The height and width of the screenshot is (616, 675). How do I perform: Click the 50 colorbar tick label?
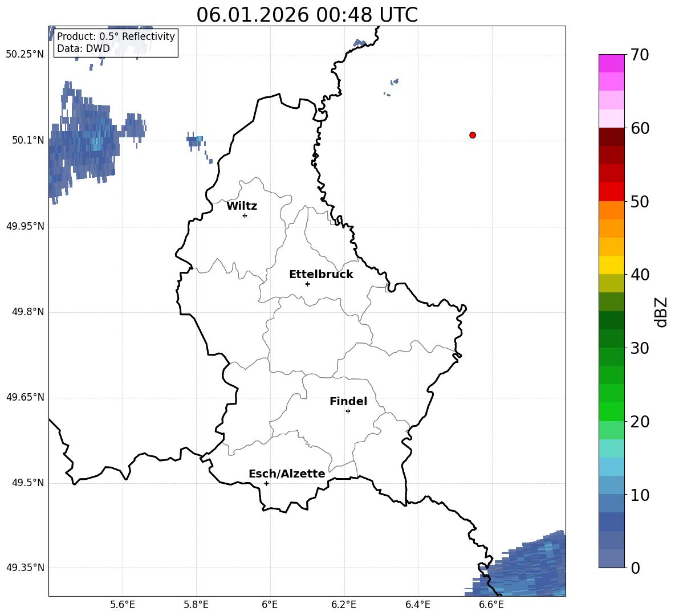[640, 201]
